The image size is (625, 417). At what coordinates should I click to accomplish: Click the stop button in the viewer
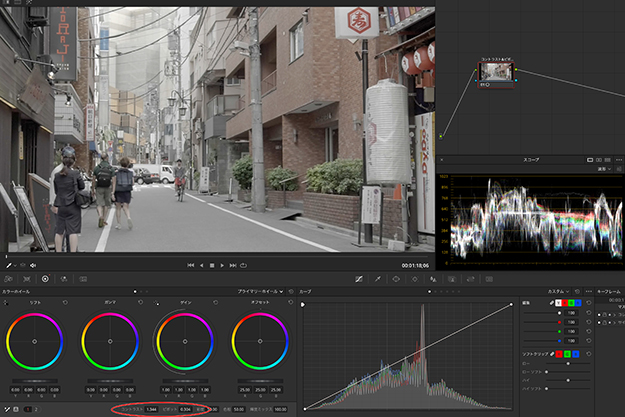[211, 265]
